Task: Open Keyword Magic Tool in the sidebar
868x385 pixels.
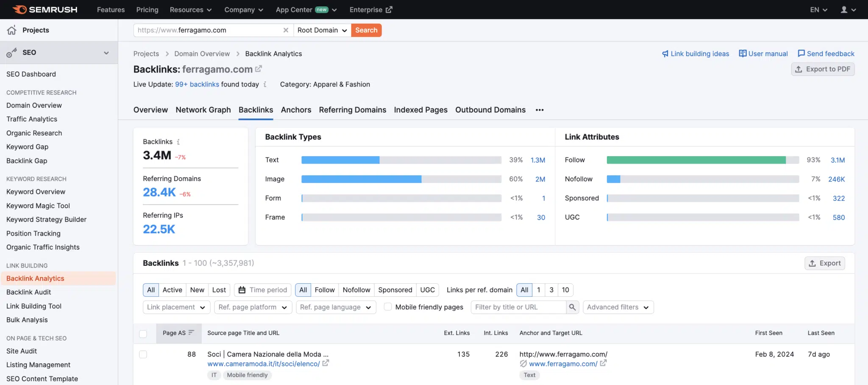Action: (38, 206)
